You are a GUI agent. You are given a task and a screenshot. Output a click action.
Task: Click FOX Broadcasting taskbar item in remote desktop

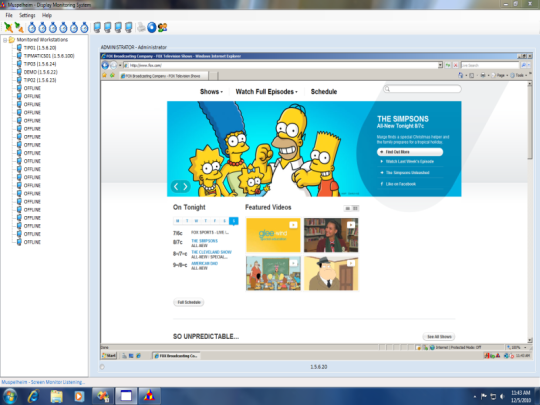coord(176,356)
